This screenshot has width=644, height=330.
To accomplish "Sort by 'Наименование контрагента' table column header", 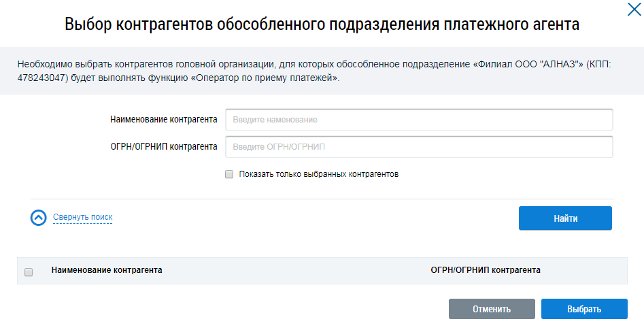I will [107, 270].
